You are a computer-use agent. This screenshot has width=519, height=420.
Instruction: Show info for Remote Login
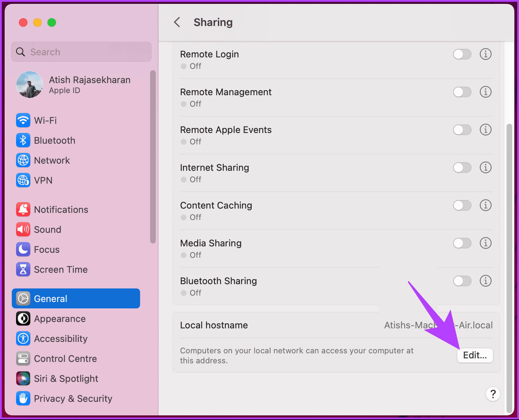coord(485,54)
